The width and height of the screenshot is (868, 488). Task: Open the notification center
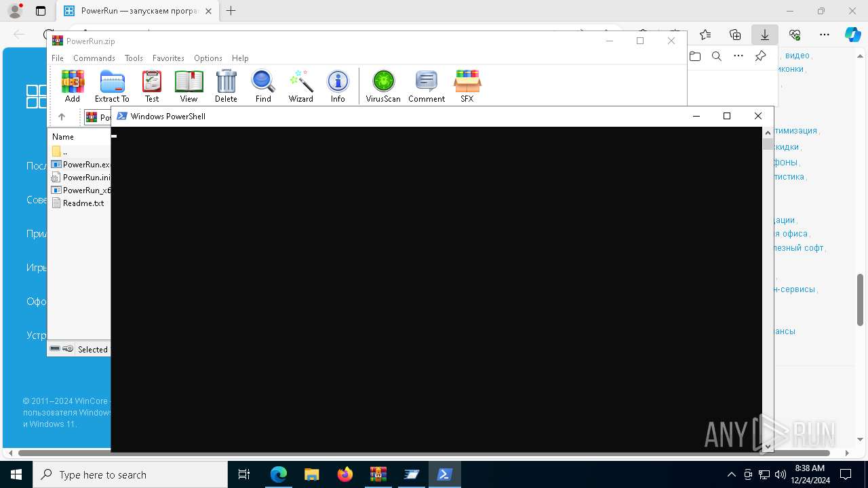click(x=846, y=474)
